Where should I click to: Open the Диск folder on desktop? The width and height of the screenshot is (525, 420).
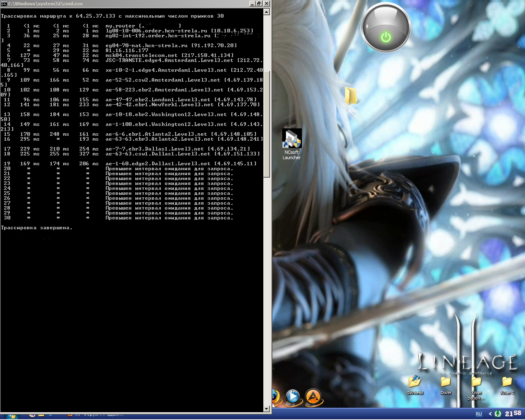[x=352, y=100]
